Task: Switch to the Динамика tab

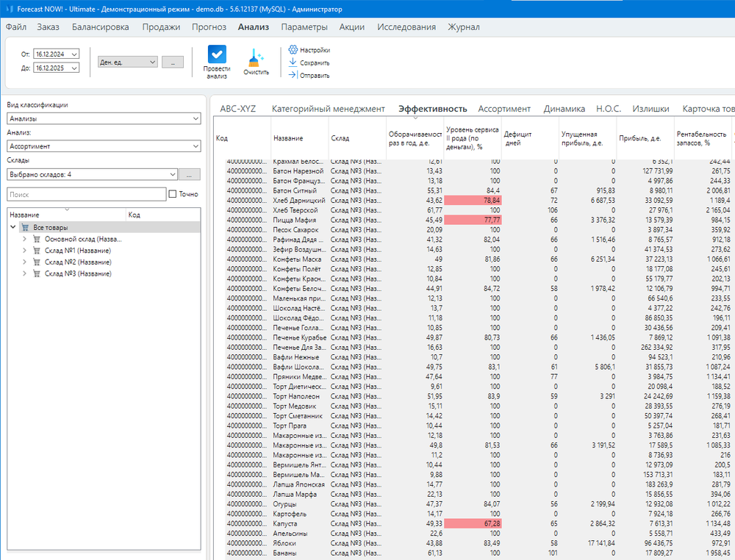Action: click(564, 109)
